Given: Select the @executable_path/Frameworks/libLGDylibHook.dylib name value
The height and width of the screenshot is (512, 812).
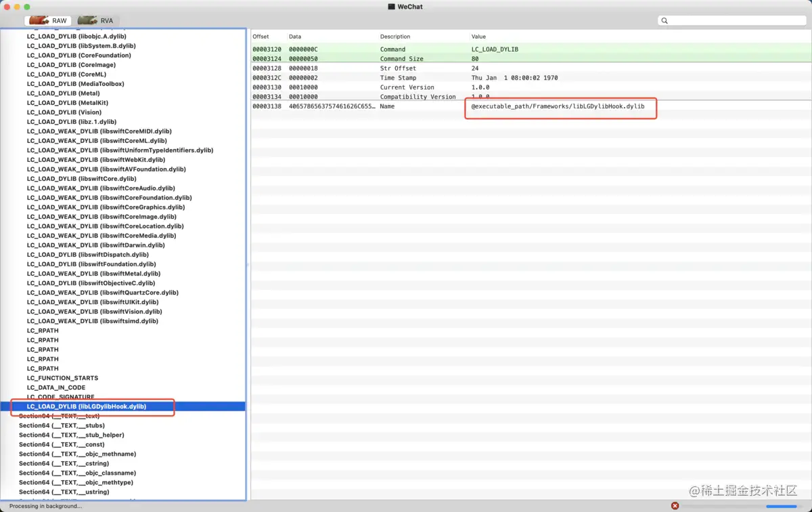Looking at the screenshot, I should (x=558, y=106).
